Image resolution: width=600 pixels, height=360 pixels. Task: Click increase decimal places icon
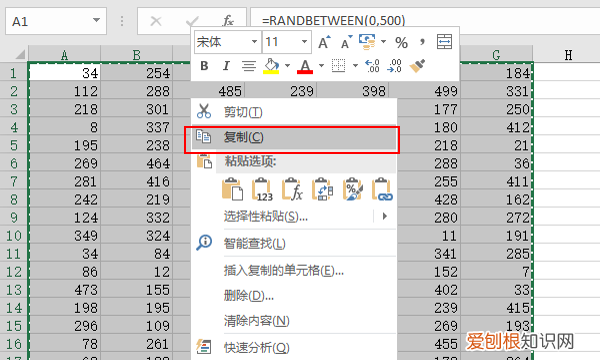click(x=372, y=66)
